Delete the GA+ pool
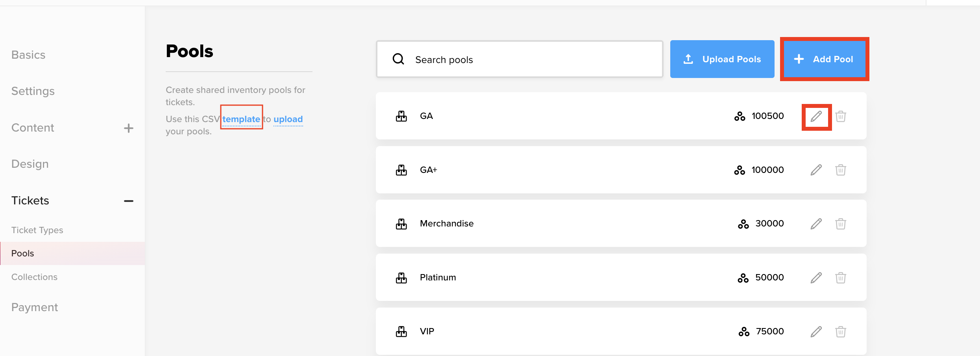The width and height of the screenshot is (980, 356). [841, 170]
